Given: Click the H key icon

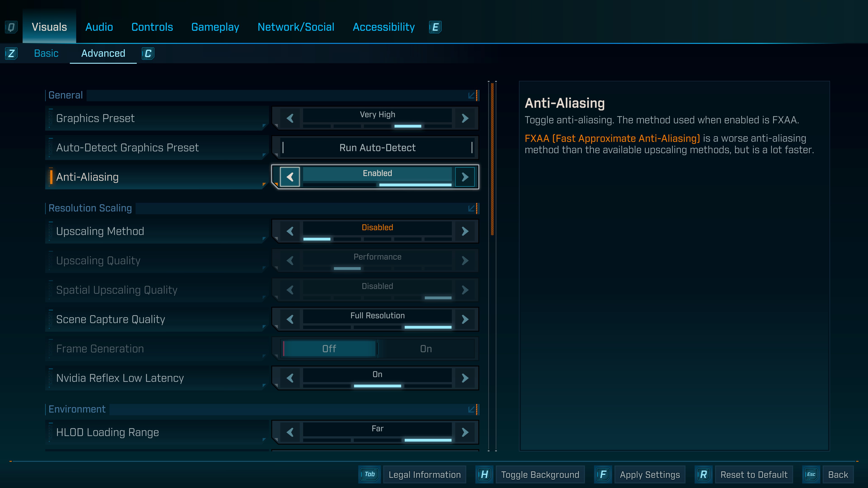Looking at the screenshot, I should pos(484,474).
